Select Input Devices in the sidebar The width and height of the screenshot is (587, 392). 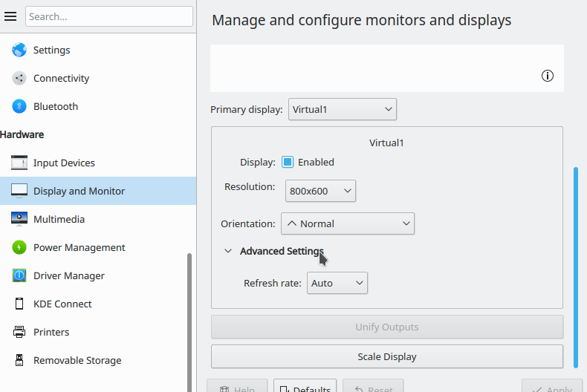64,163
